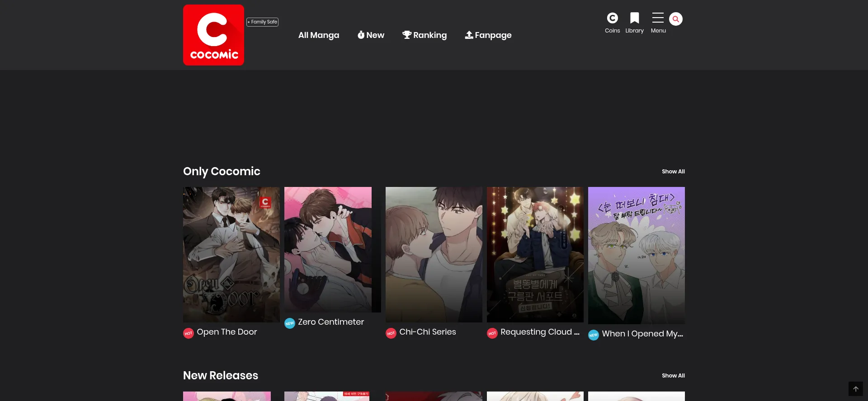868x401 pixels.
Task: Open the Ranking page
Action: pyautogui.click(x=425, y=35)
